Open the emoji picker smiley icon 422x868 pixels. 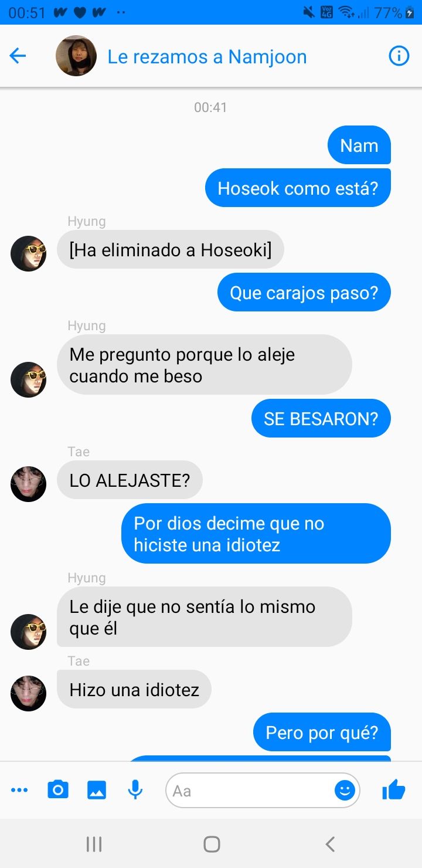[x=345, y=791]
